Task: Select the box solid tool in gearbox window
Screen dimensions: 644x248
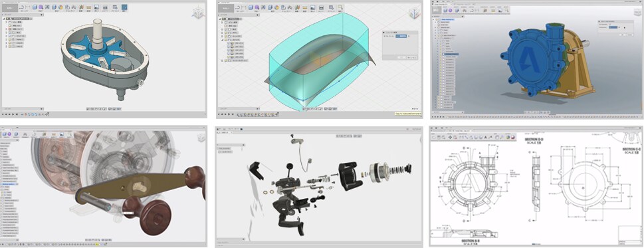Action: click(35, 7)
